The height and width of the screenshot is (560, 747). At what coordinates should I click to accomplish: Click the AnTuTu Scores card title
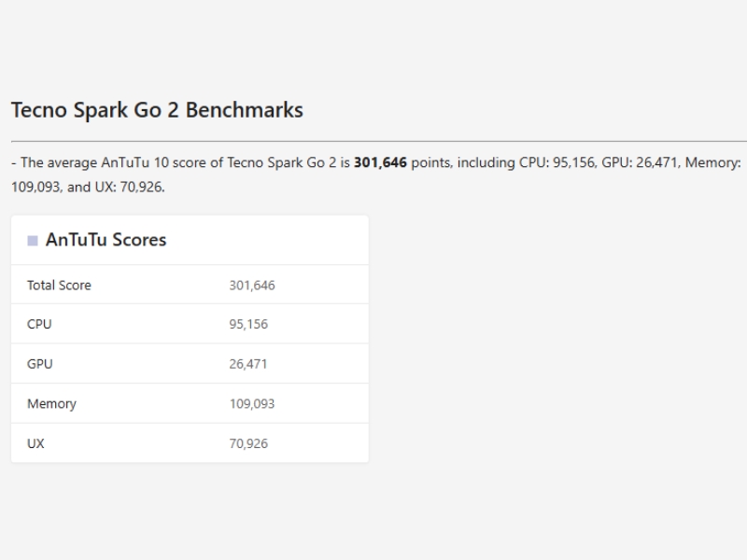[106, 240]
